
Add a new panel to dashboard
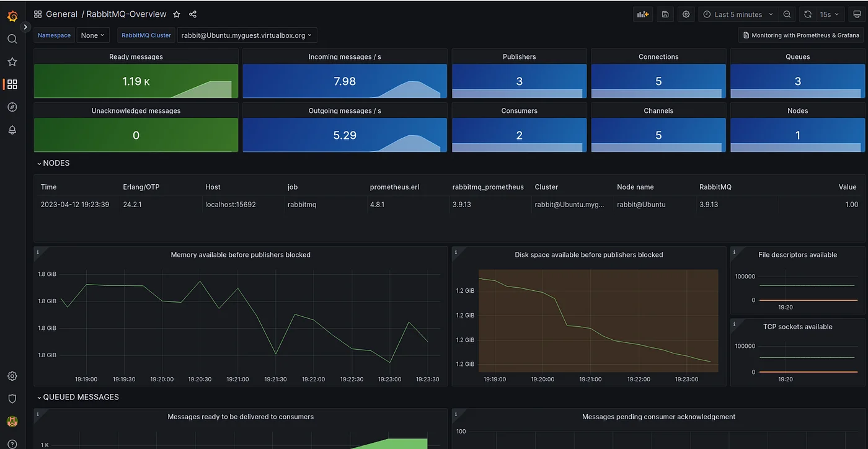coord(642,14)
